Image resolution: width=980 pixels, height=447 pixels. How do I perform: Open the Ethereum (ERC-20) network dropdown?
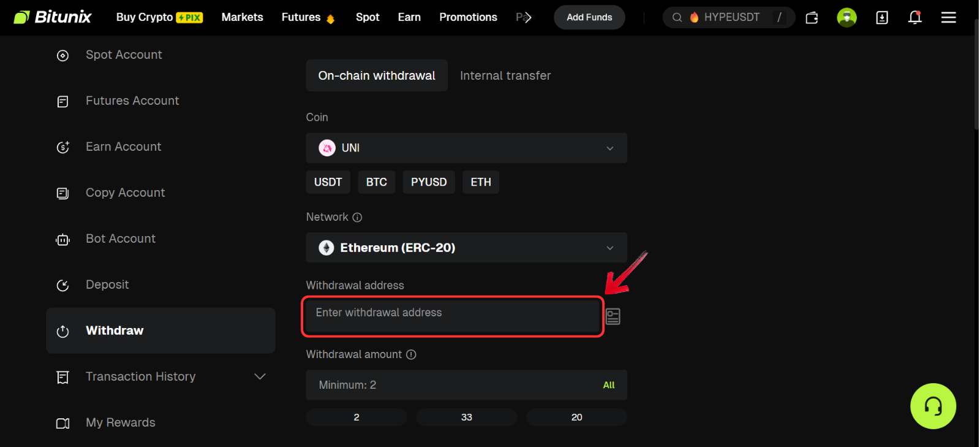[466, 247]
